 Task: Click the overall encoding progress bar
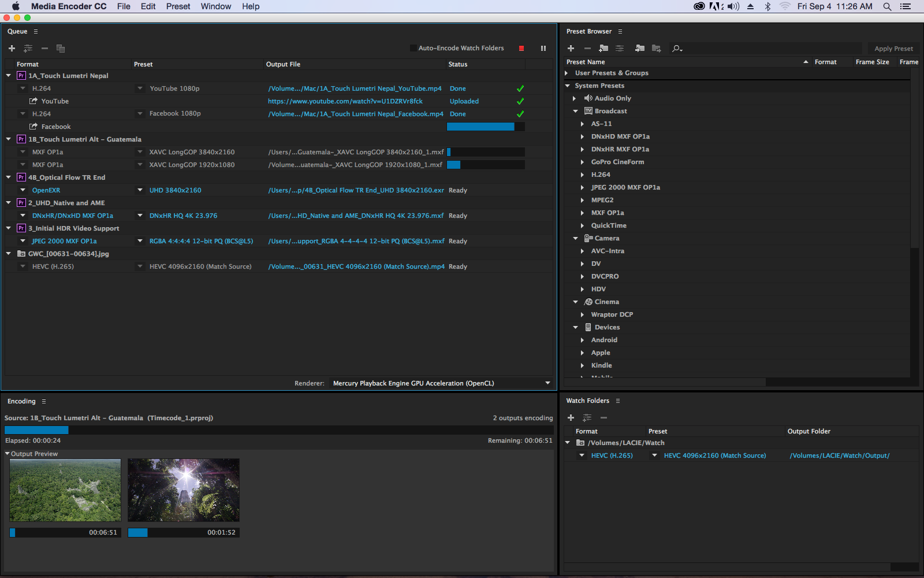pyautogui.click(x=278, y=430)
